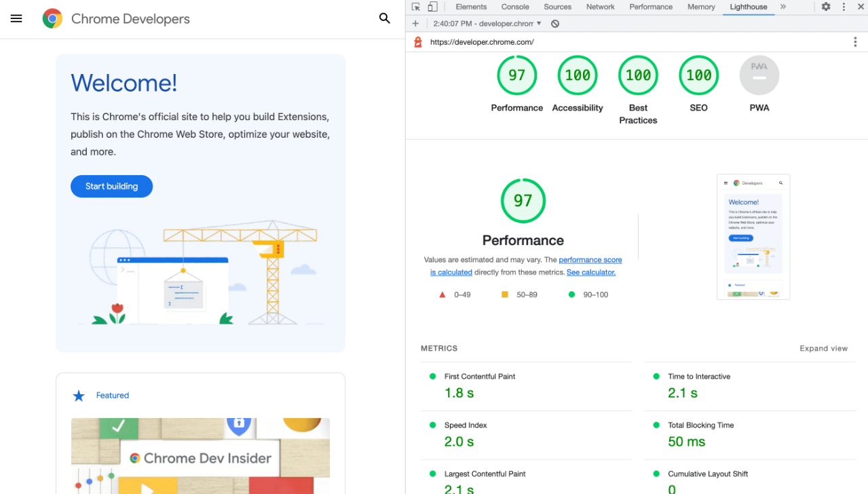Switch to the Console tab in DevTools
This screenshot has height=494, width=868.
(x=514, y=6)
